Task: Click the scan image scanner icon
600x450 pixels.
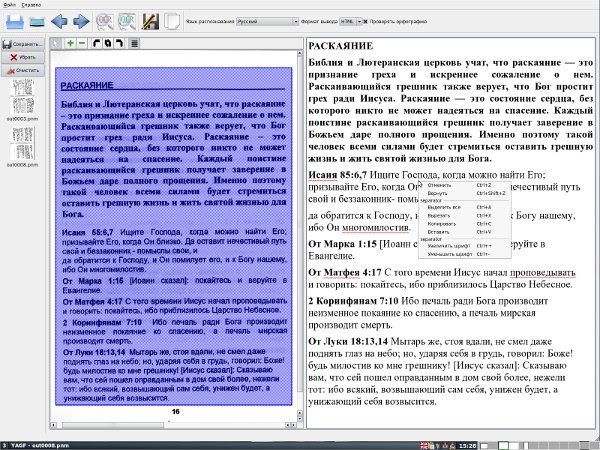Action: pyautogui.click(x=15, y=21)
